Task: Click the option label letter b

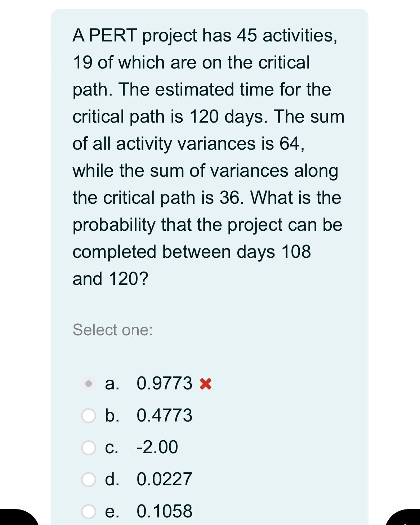Action: coord(112,415)
